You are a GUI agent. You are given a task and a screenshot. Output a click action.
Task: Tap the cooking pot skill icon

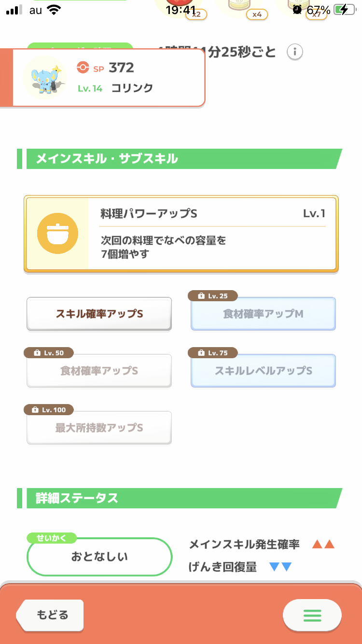(57, 234)
